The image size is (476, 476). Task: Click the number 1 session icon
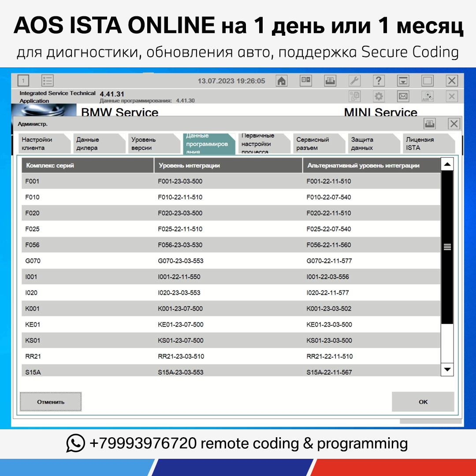point(23,81)
